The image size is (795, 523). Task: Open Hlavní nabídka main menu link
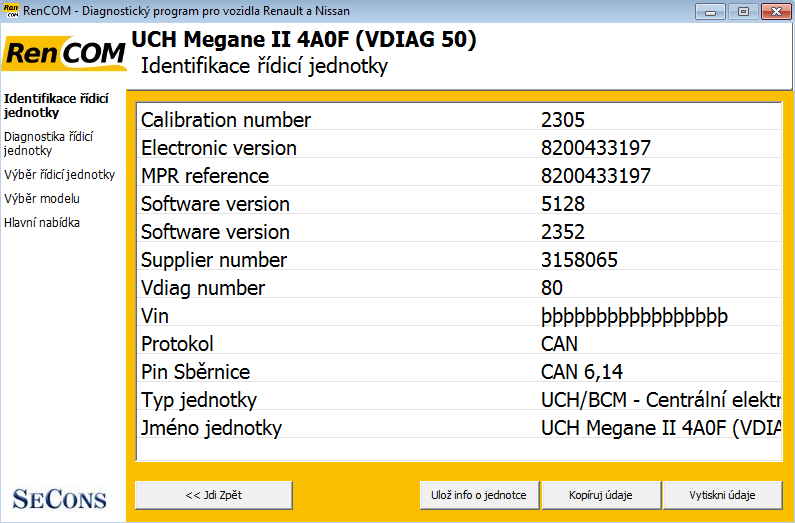click(42, 223)
